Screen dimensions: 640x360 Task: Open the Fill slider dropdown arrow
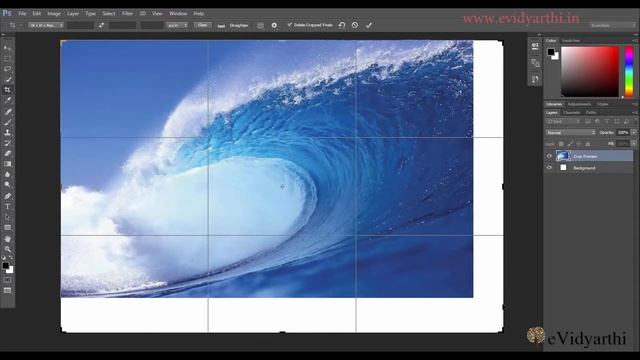click(x=634, y=144)
